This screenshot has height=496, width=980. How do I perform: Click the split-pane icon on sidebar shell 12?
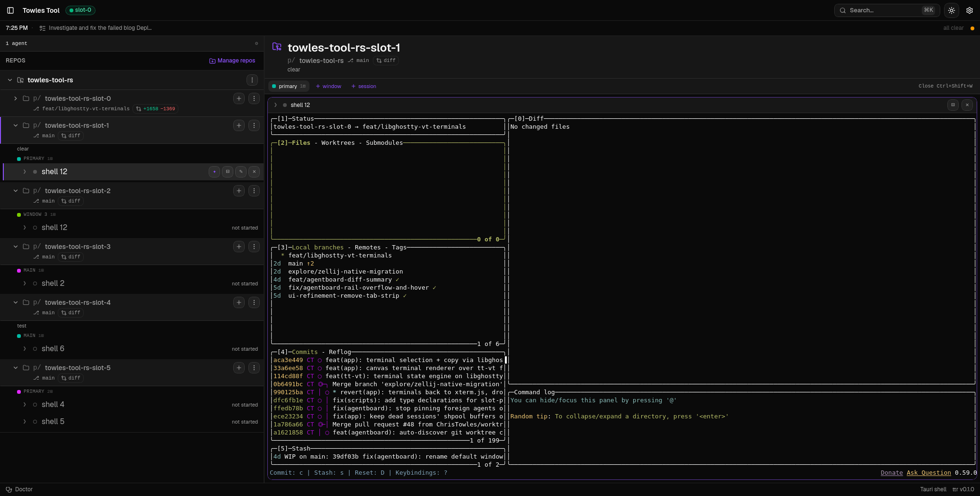(228, 172)
